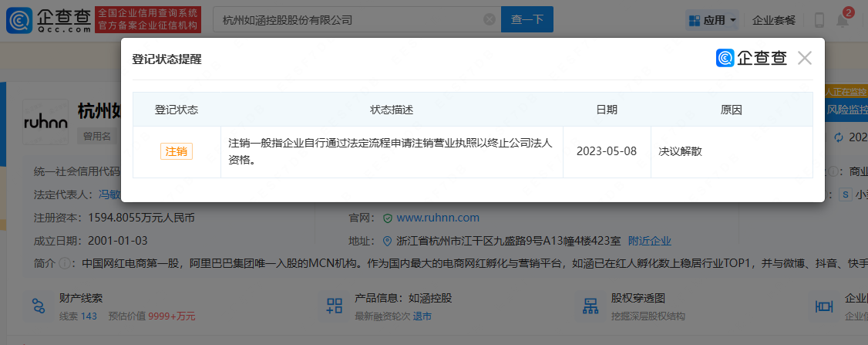Click the 风险监控 button

(846, 110)
